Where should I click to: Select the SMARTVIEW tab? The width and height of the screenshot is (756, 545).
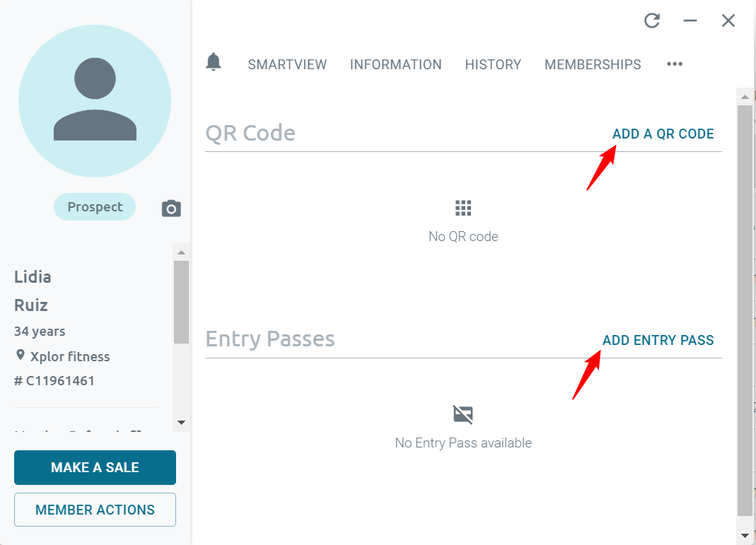[x=287, y=64]
